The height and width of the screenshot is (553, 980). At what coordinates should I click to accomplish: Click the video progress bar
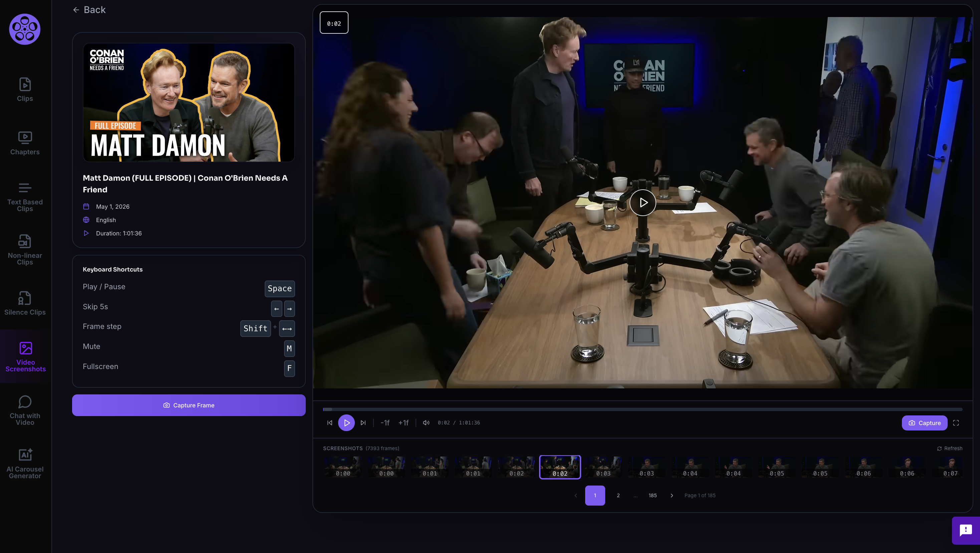643,409
